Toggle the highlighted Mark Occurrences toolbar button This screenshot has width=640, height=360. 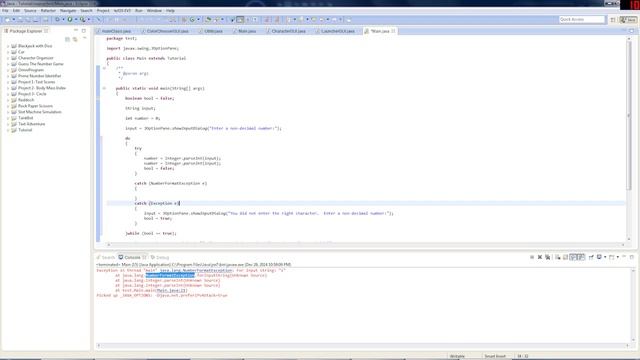pos(240,20)
